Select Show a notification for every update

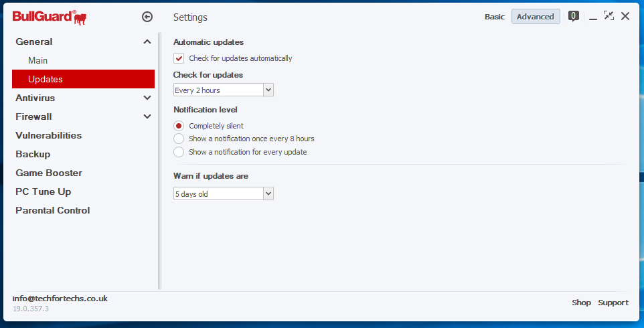click(x=179, y=152)
